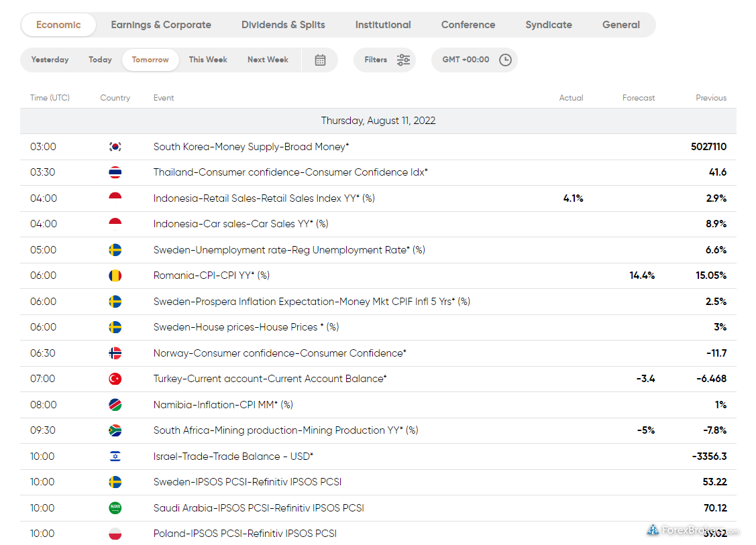Select the Yesterday date range

(x=50, y=60)
